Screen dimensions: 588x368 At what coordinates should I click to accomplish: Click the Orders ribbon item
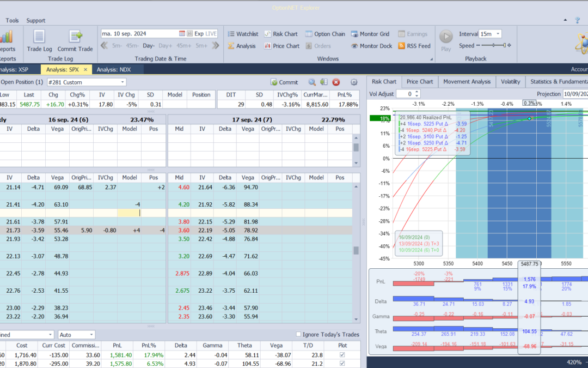point(318,46)
